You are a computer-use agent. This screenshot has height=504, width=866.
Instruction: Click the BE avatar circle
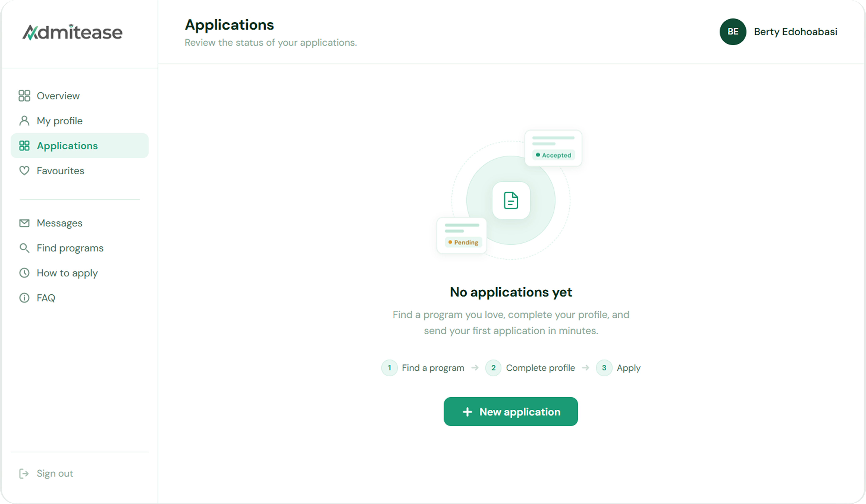coord(733,32)
